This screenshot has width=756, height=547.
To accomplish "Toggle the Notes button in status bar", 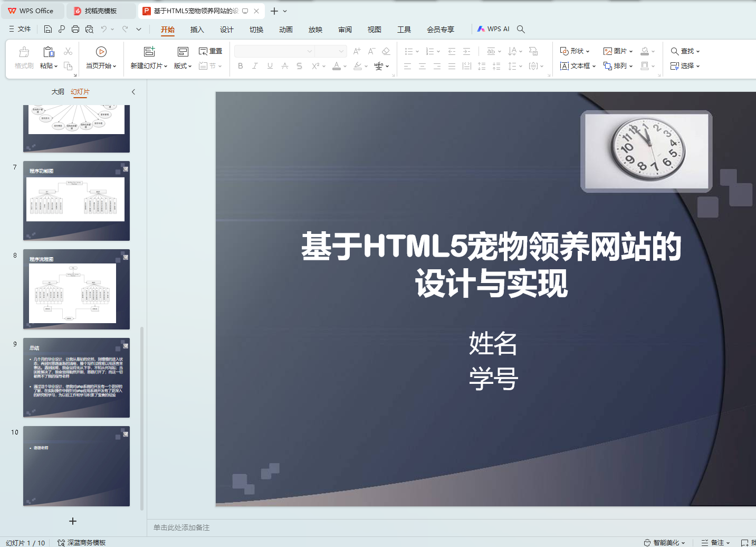I will coord(715,542).
